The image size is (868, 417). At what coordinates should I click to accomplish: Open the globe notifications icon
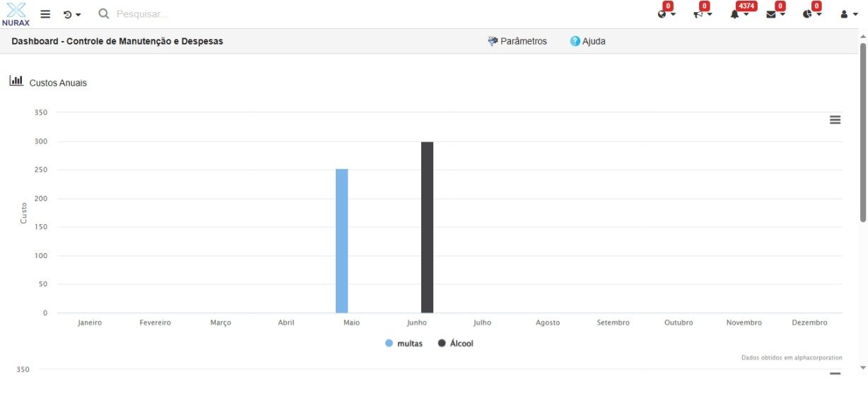click(x=666, y=14)
